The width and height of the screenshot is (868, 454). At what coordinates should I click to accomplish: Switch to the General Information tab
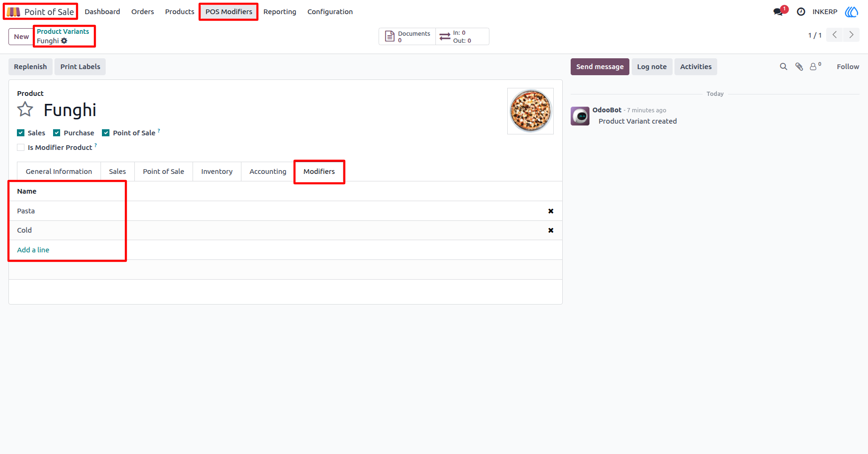coord(59,172)
